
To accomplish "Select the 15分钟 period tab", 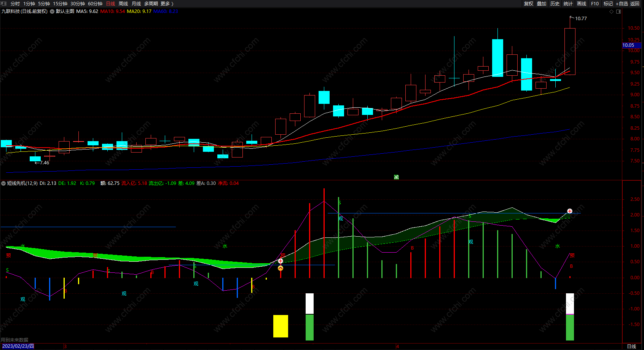I will [x=60, y=3].
